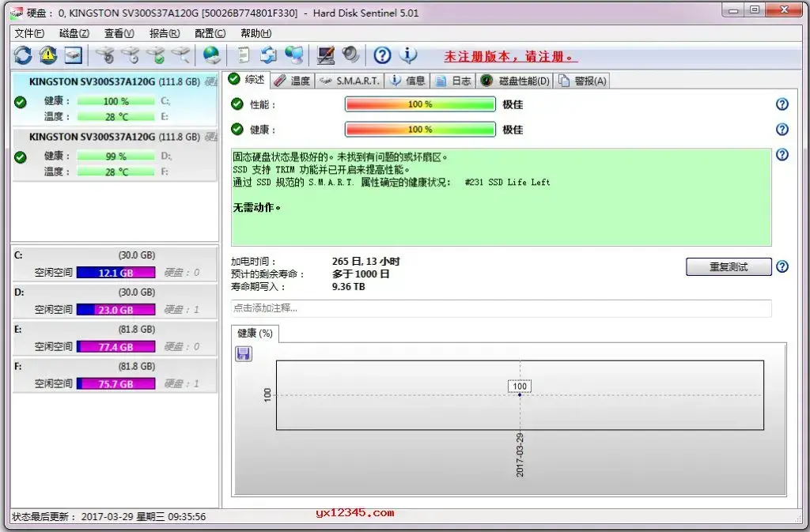Click the globe with disk toolbar icon

pos(211,55)
